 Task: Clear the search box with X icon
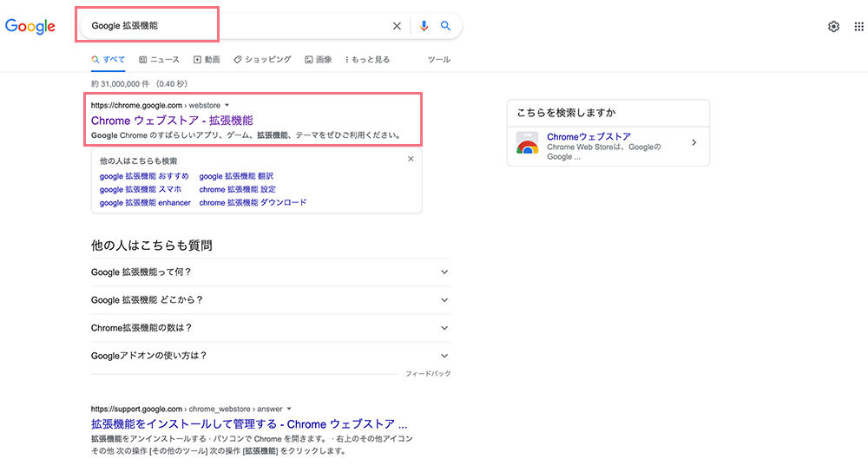pyautogui.click(x=397, y=26)
